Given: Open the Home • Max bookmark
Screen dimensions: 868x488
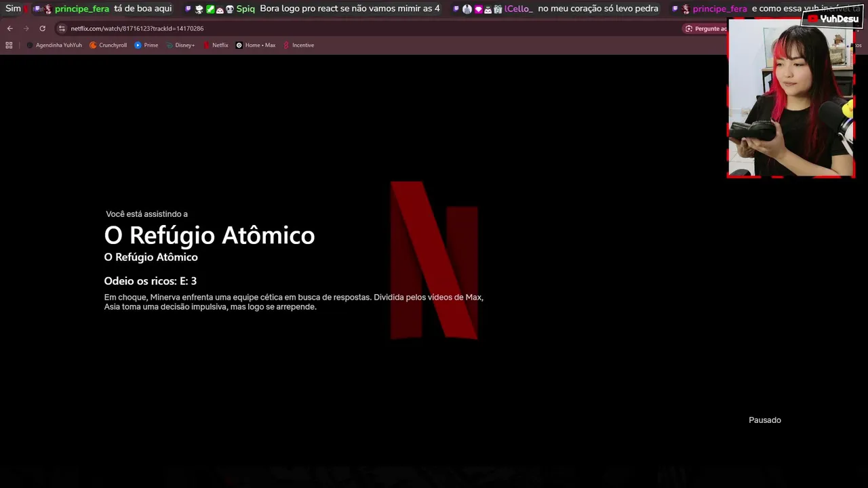Looking at the screenshot, I should [x=256, y=45].
